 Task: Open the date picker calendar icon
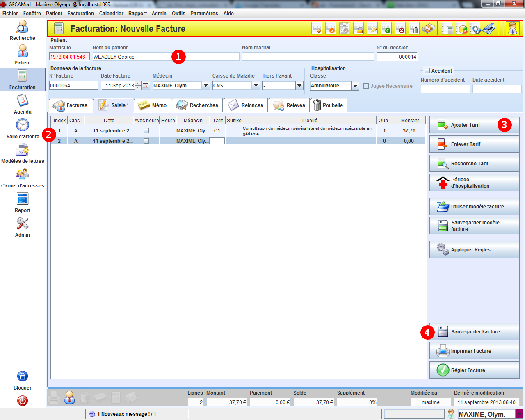point(146,86)
